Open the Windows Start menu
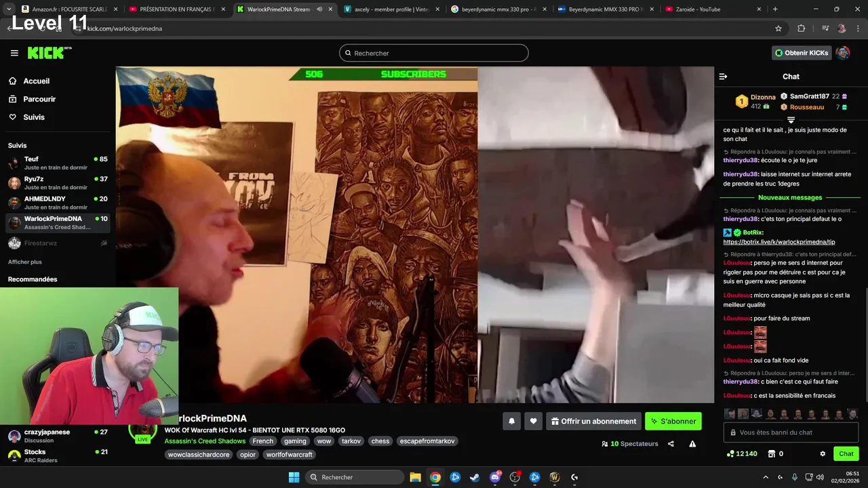 click(x=294, y=477)
